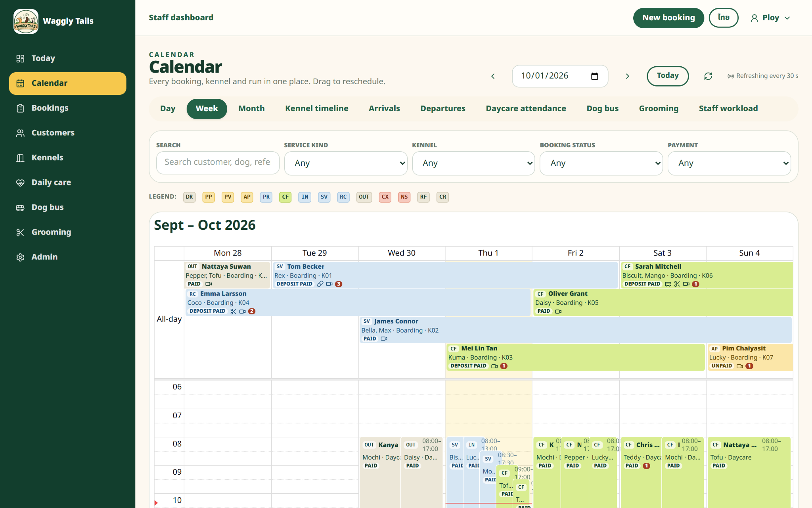Open Daily care in the sidebar
The width and height of the screenshot is (812, 508).
[67, 183]
